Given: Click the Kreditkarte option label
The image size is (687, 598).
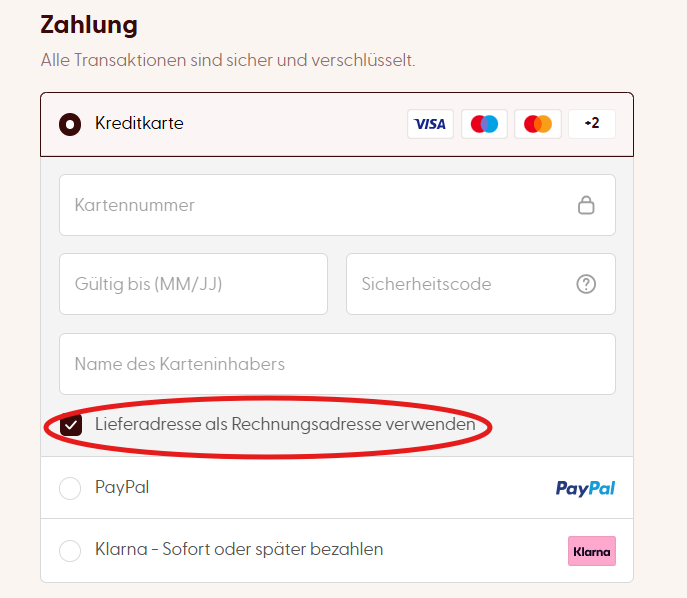Looking at the screenshot, I should coord(139,124).
